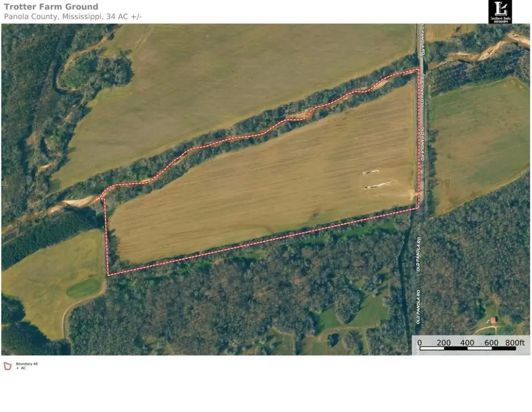Click the "Boundary 48 + AC" legend label

pos(26,366)
